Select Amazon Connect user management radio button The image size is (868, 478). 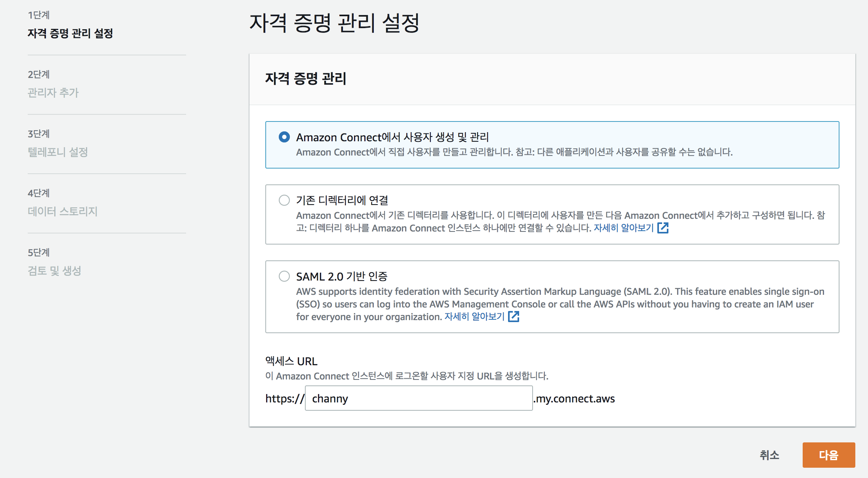[x=284, y=137]
